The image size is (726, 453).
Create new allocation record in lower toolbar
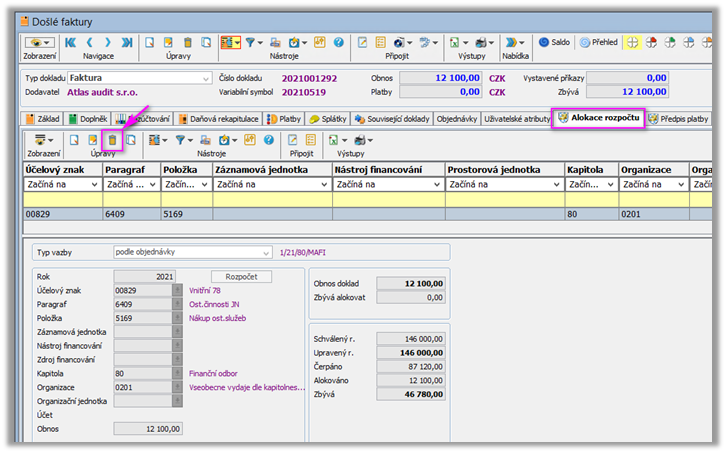click(x=74, y=141)
